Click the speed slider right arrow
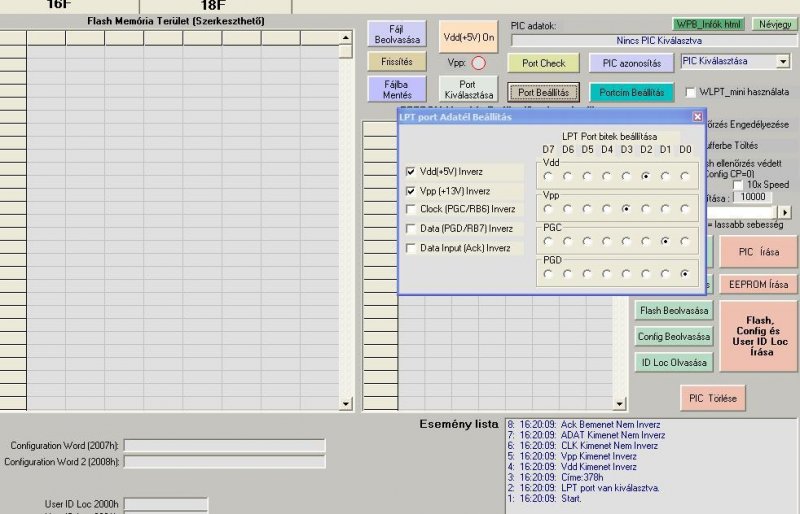This screenshot has height=514, width=800. pyautogui.click(x=785, y=212)
